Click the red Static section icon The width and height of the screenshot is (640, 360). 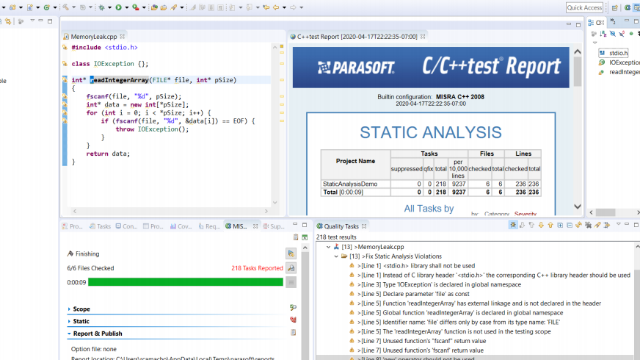pyautogui.click(x=293, y=320)
